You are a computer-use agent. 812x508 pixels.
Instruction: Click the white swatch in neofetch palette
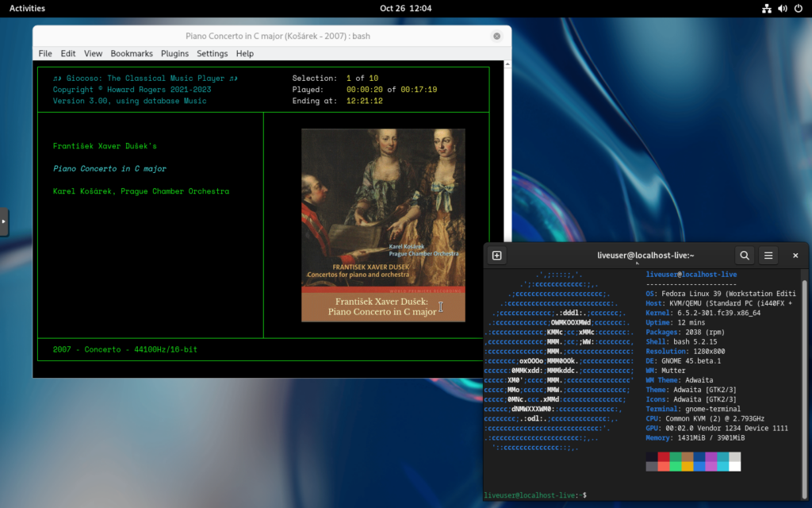point(734,466)
